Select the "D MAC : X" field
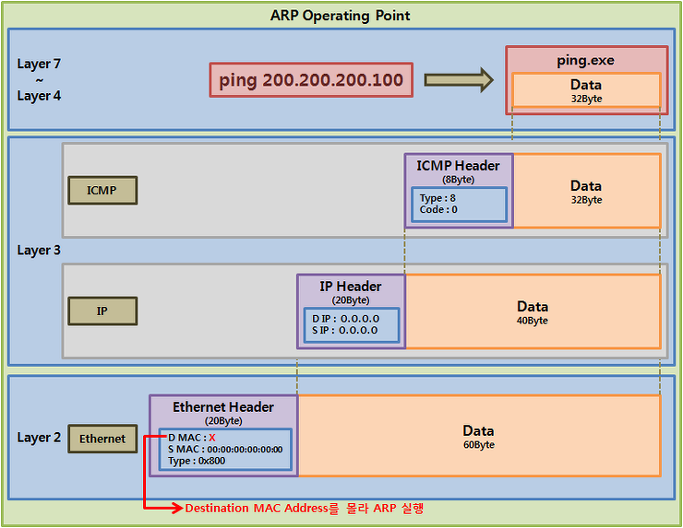Image resolution: width=683 pixels, height=528 pixels. point(192,437)
